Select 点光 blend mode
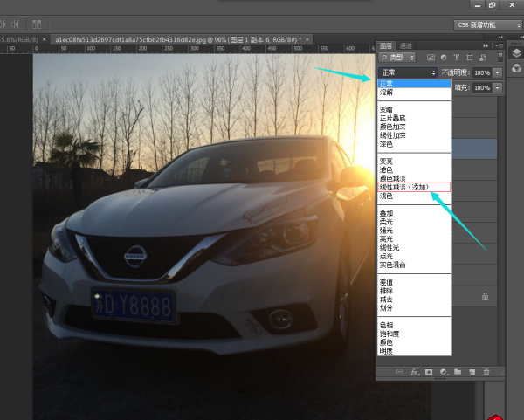Screen dimensions: 524x420 (414, 256)
